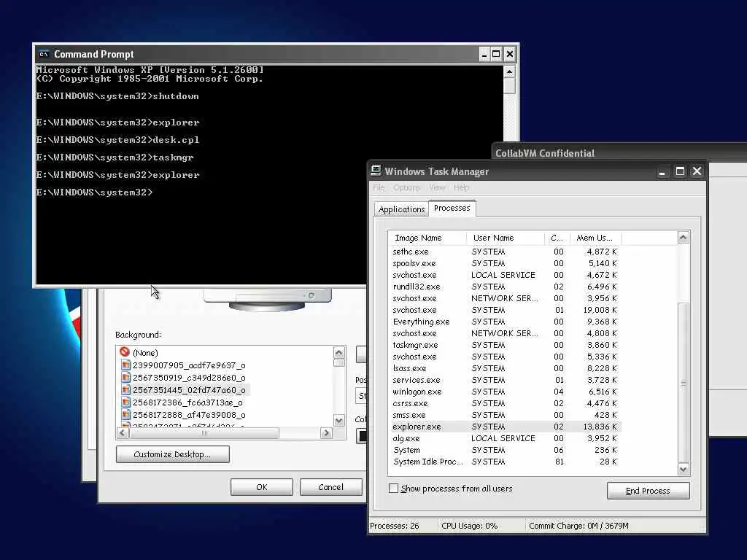
Task: Click the End Process button
Action: coord(648,491)
